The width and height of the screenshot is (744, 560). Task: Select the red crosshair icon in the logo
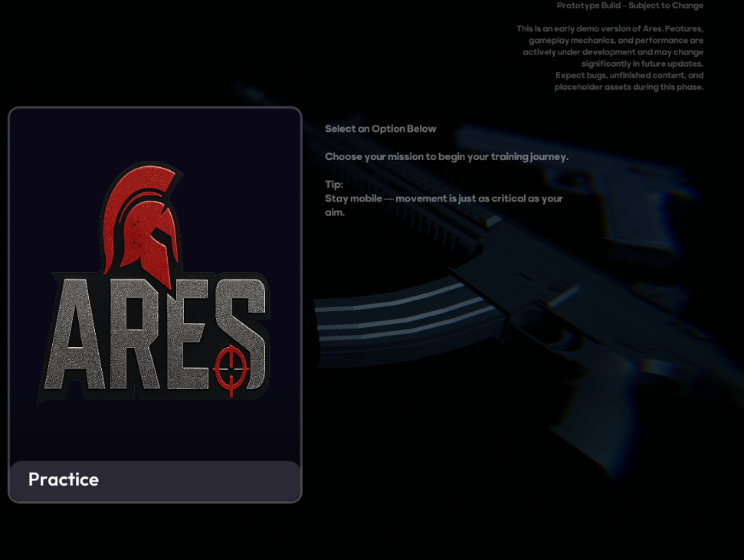coord(231,368)
